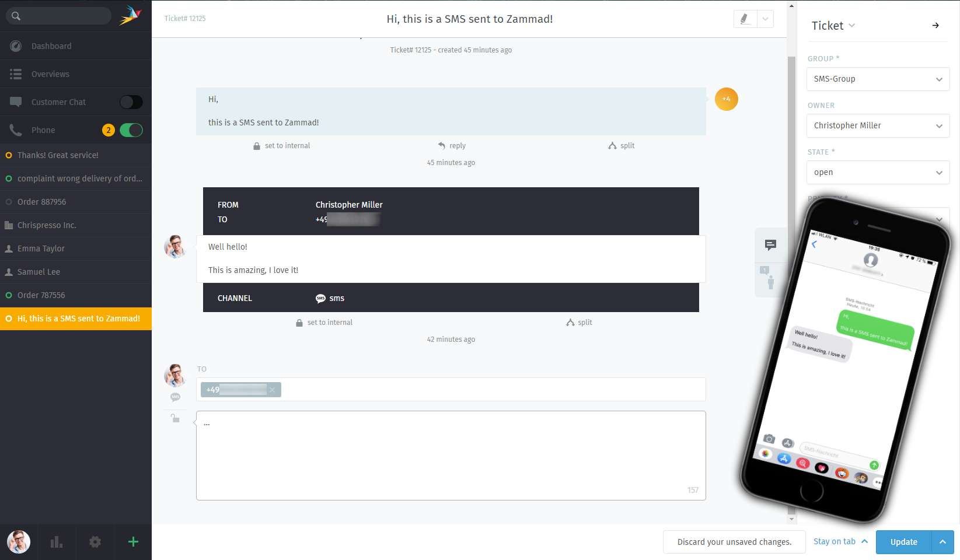Switch to the Order 887956 tab

(76, 202)
